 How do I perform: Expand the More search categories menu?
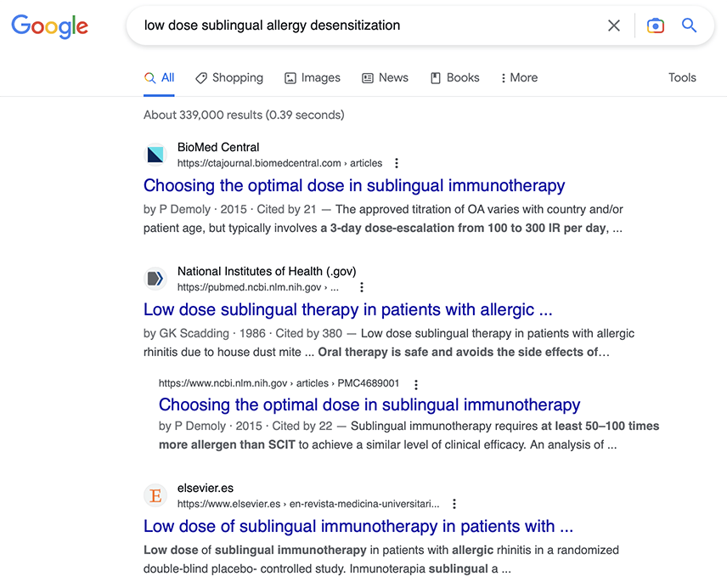(519, 78)
